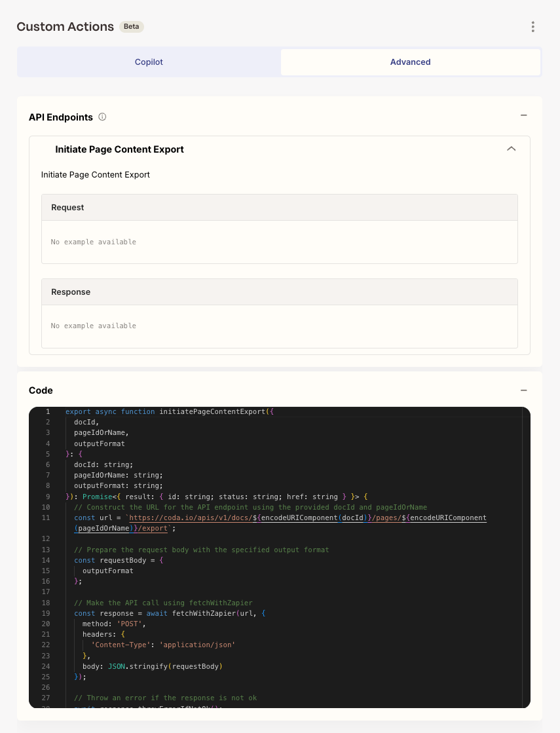Click 'Prepare the request body' comment line
Screen dimensions: 560x733
click(x=202, y=550)
